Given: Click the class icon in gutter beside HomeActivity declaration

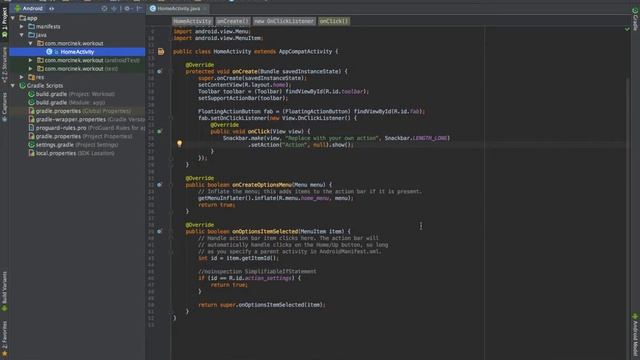Looking at the screenshot, I should (x=161, y=51).
